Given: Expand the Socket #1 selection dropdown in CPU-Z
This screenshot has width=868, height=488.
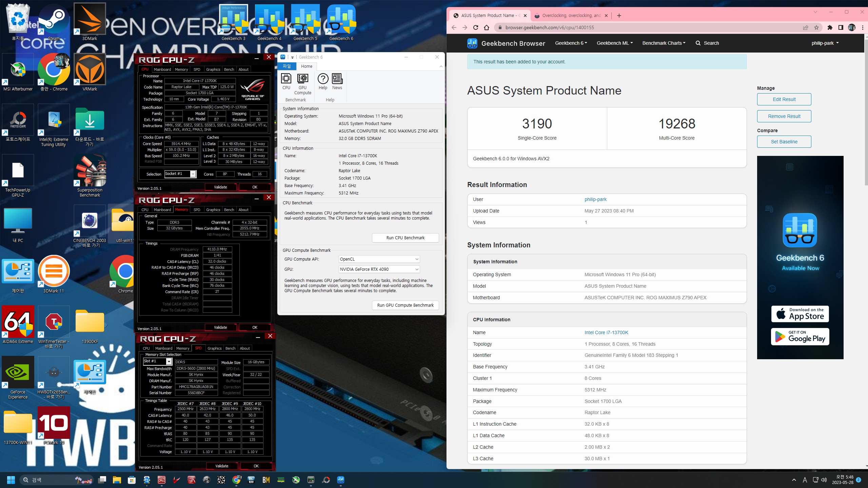Looking at the screenshot, I should tap(193, 174).
